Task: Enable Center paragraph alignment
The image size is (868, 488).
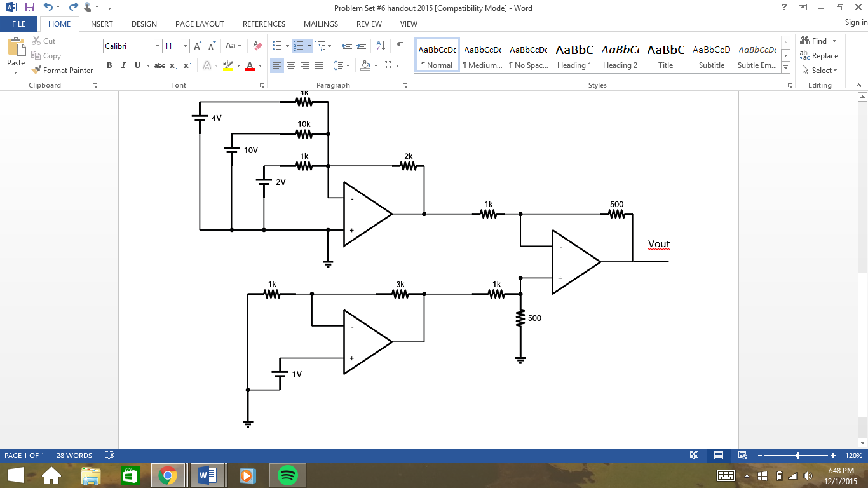Action: tap(291, 65)
